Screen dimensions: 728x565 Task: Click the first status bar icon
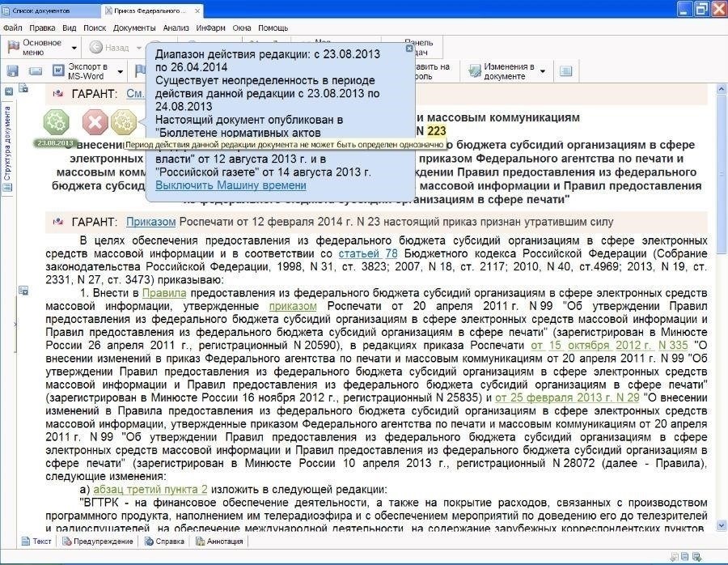(675, 557)
